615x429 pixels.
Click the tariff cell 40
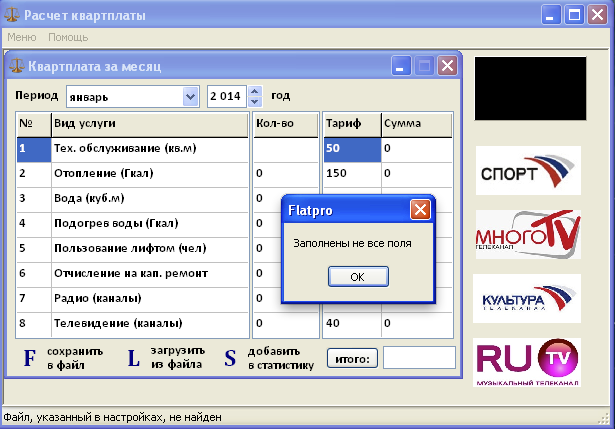pyautogui.click(x=352, y=325)
